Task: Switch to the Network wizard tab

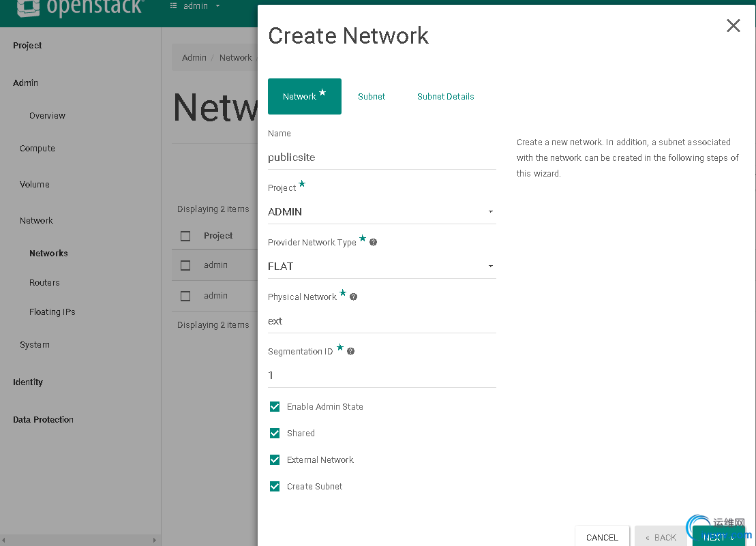Action: click(x=304, y=96)
